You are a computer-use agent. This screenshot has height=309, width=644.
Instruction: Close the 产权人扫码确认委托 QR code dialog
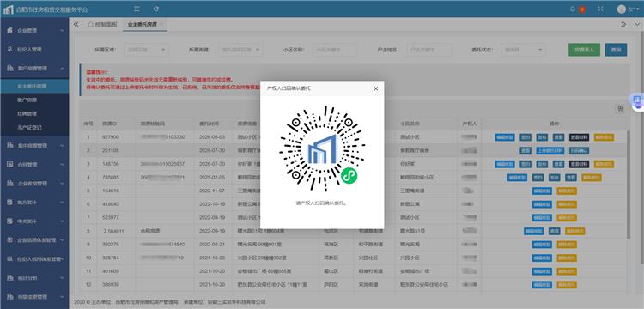pos(375,88)
